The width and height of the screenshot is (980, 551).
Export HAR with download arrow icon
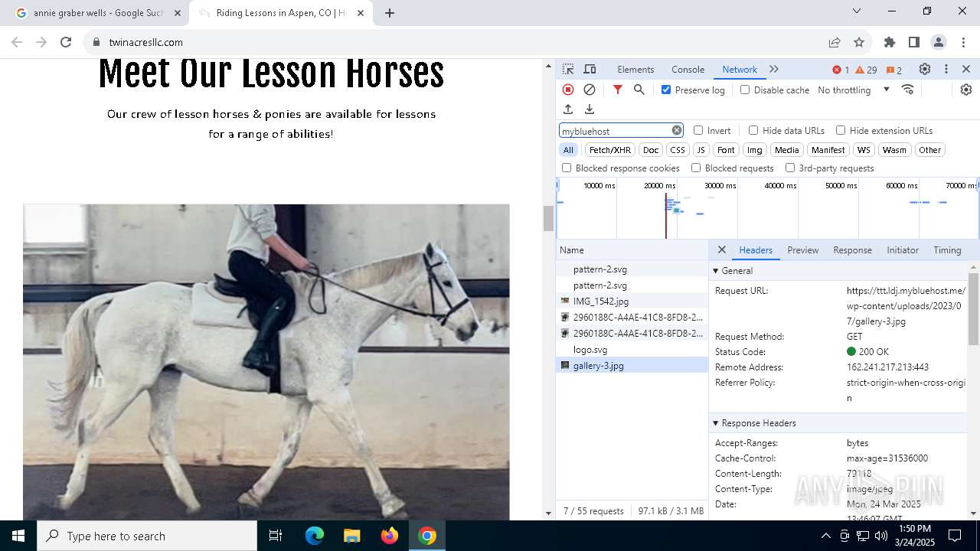[x=590, y=109]
